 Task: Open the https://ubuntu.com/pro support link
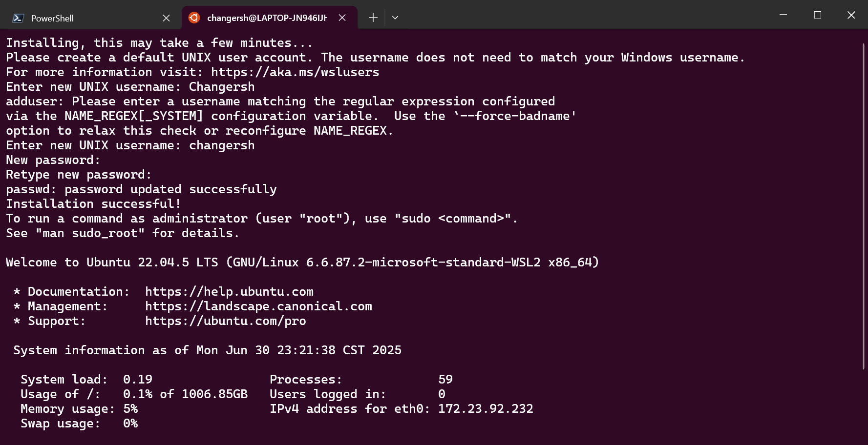(x=226, y=321)
